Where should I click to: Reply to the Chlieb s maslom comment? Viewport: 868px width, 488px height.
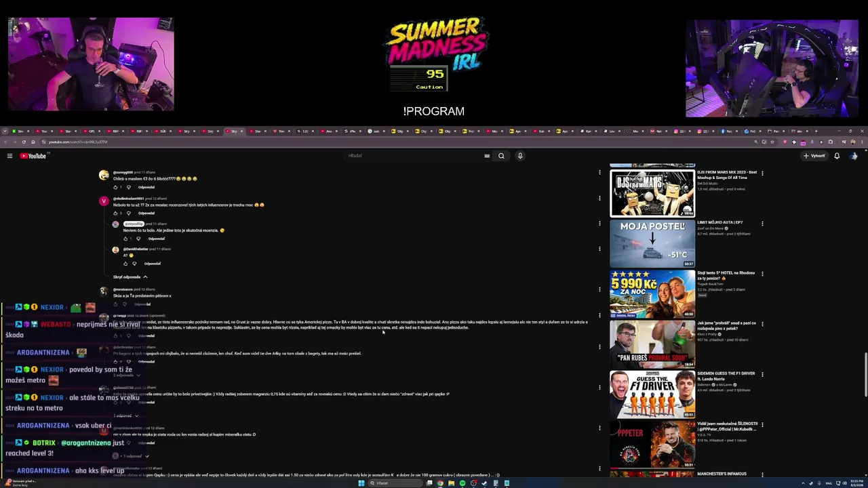pyautogui.click(x=146, y=187)
